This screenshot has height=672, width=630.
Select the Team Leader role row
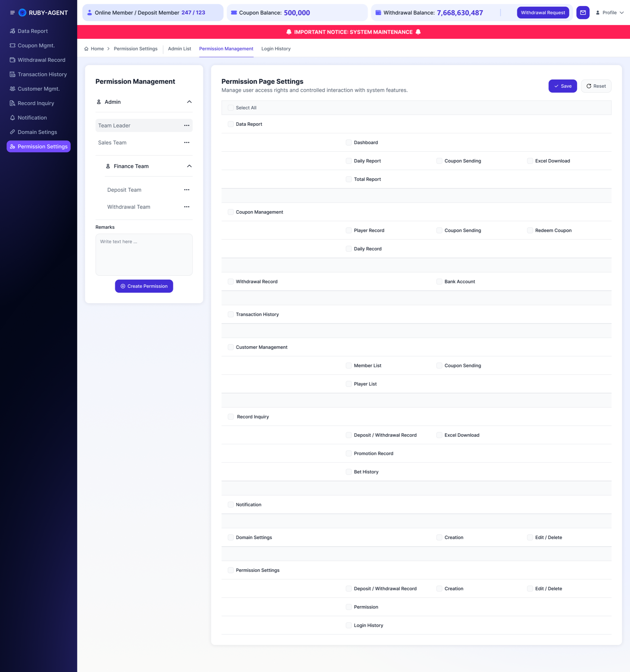coord(144,125)
